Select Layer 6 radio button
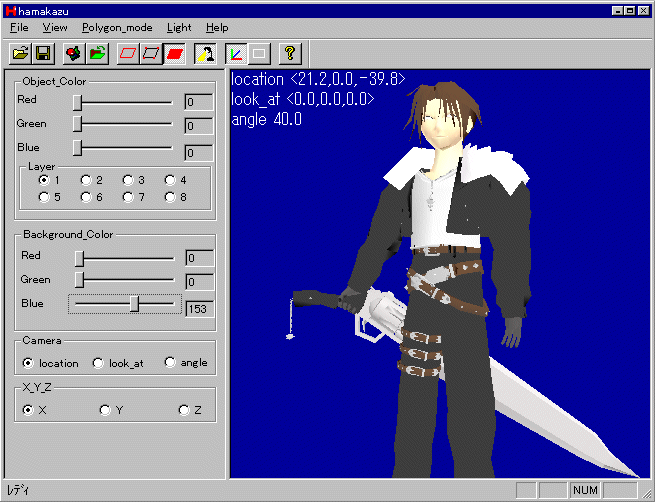Viewport: 655px width, 502px height. tap(86, 197)
